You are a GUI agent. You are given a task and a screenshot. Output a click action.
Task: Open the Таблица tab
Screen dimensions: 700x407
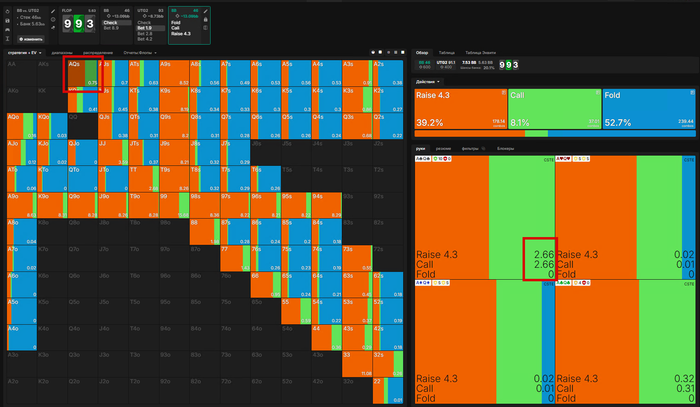click(x=446, y=53)
